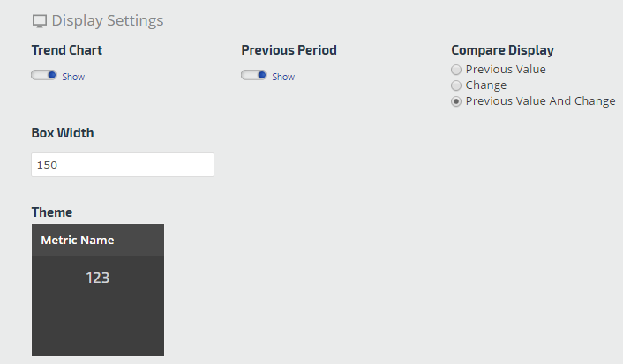Click the Box Width field label

[x=63, y=133]
